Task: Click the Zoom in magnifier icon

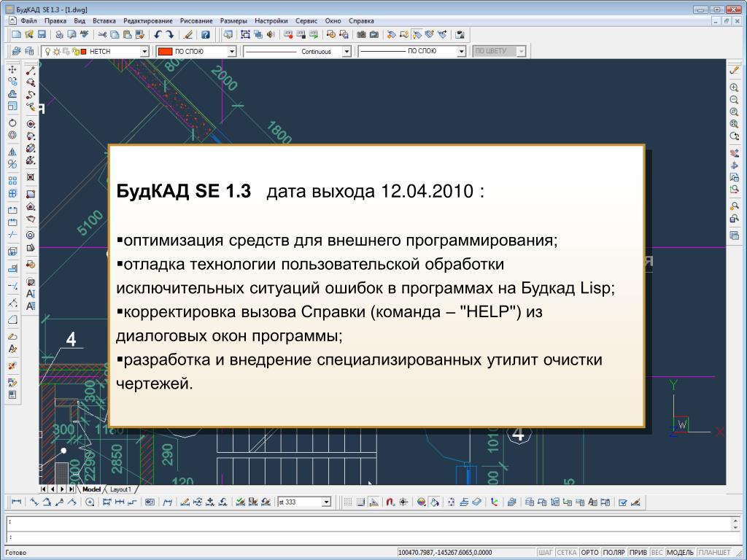Action: pyautogui.click(x=734, y=87)
